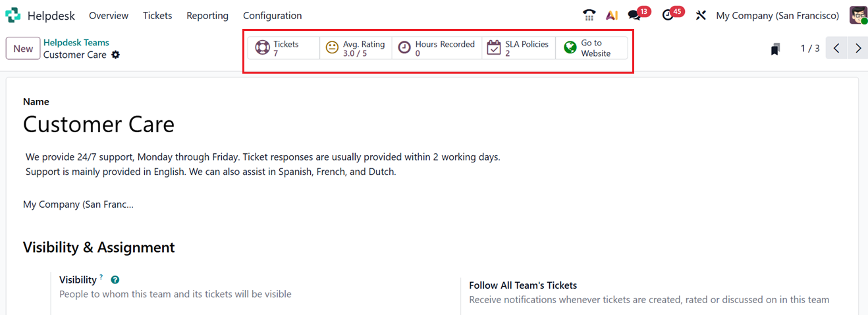
Task: Edit the Customer Care name field
Action: pyautogui.click(x=99, y=124)
